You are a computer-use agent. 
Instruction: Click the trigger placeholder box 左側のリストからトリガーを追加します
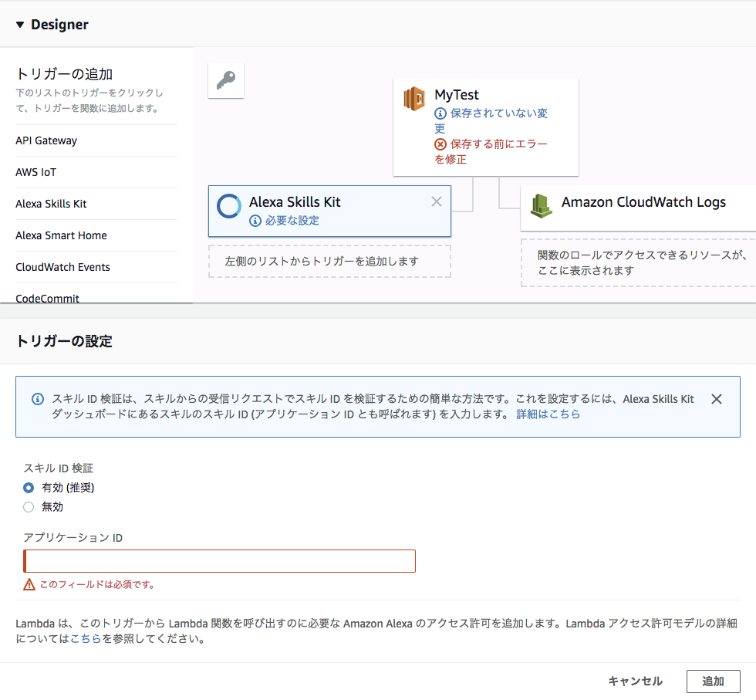(330, 261)
